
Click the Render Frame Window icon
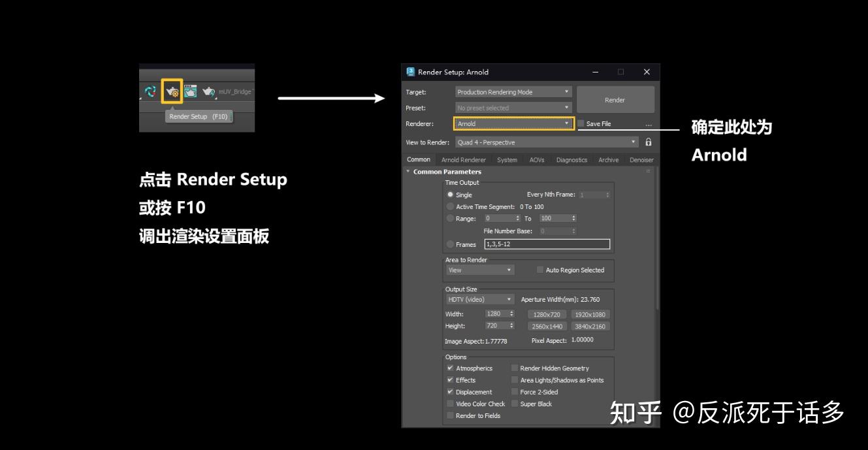point(191,91)
